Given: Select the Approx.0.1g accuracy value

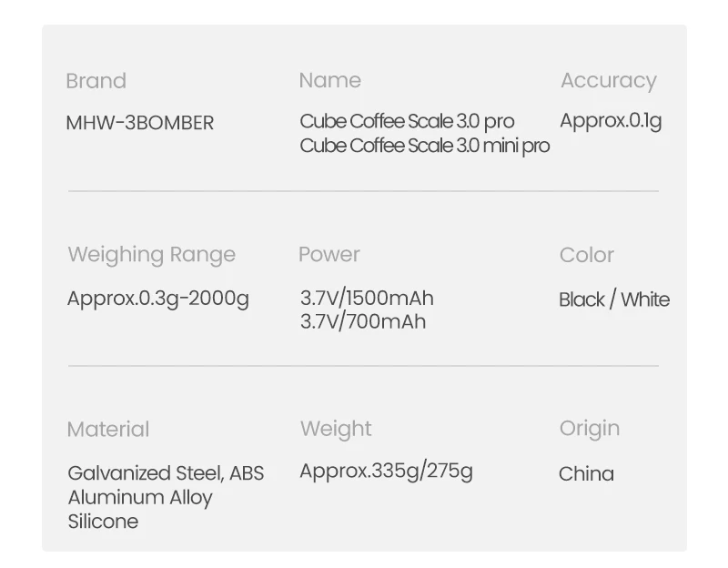Looking at the screenshot, I should [x=611, y=121].
